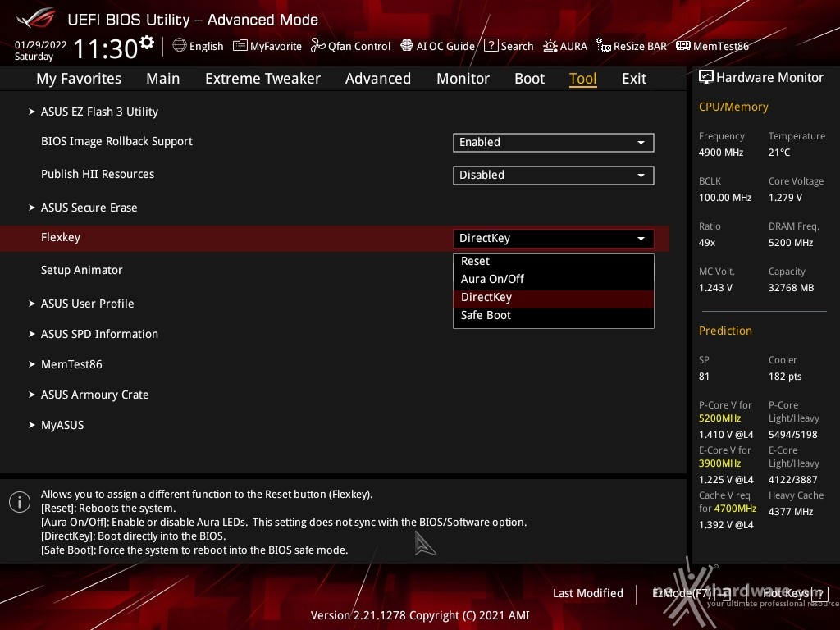840x630 pixels.
Task: Open the Exit tab
Action: point(634,79)
